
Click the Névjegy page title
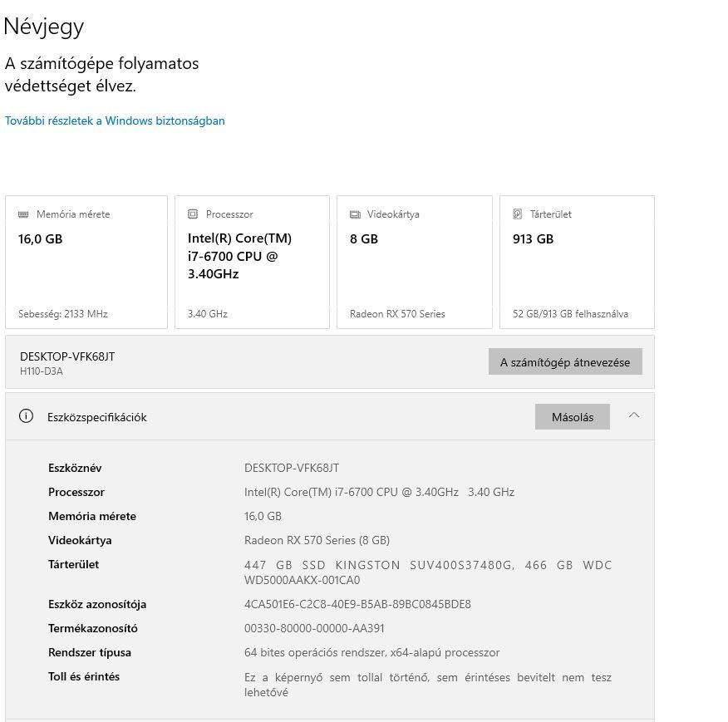click(44, 26)
